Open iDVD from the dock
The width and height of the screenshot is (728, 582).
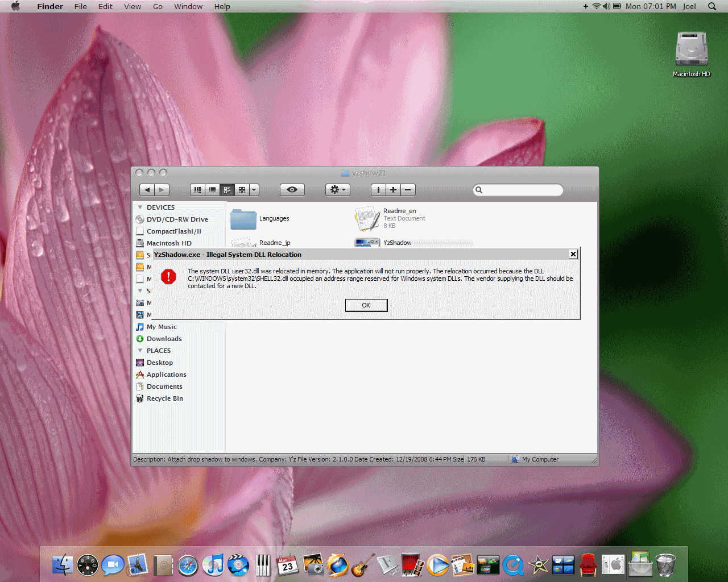point(238,565)
